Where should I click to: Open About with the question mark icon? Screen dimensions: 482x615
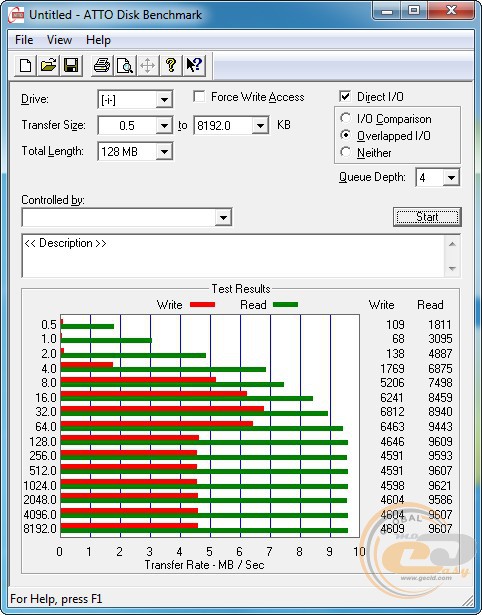(x=171, y=66)
